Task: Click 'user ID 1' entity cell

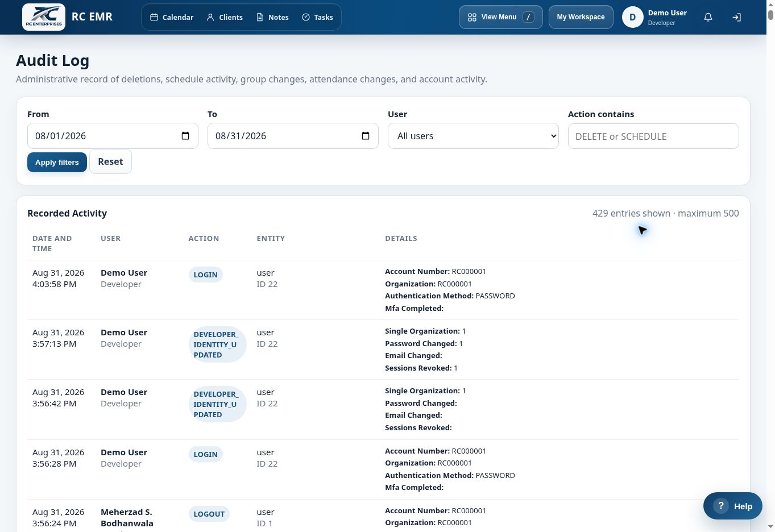Action: click(265, 518)
